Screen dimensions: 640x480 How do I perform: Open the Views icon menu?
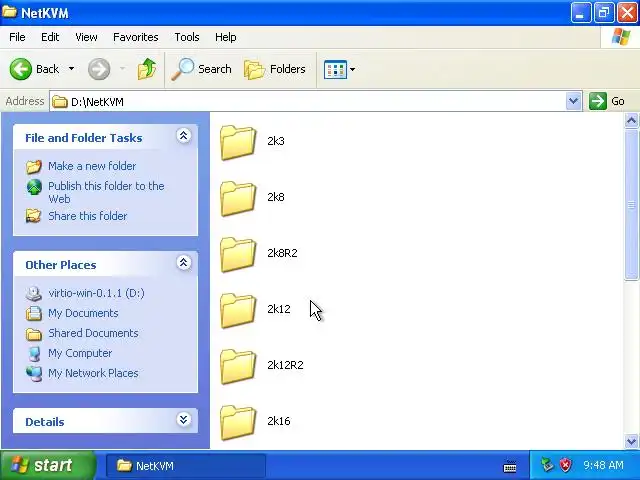pyautogui.click(x=339, y=69)
